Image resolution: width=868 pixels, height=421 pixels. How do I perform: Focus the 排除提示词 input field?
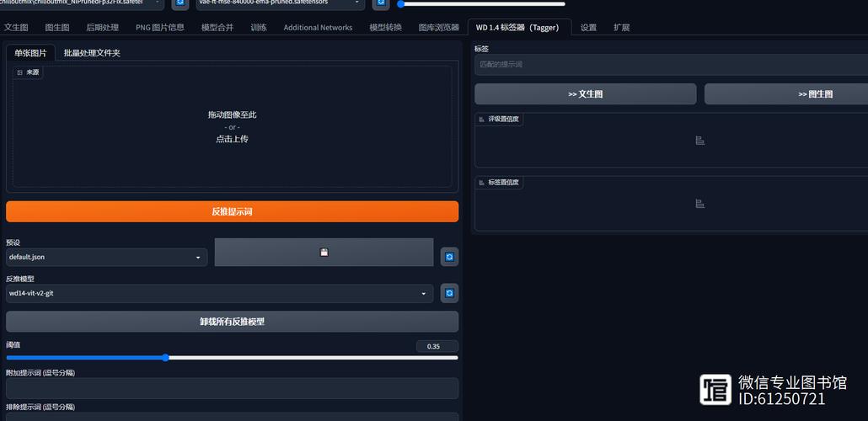pyautogui.click(x=232, y=417)
